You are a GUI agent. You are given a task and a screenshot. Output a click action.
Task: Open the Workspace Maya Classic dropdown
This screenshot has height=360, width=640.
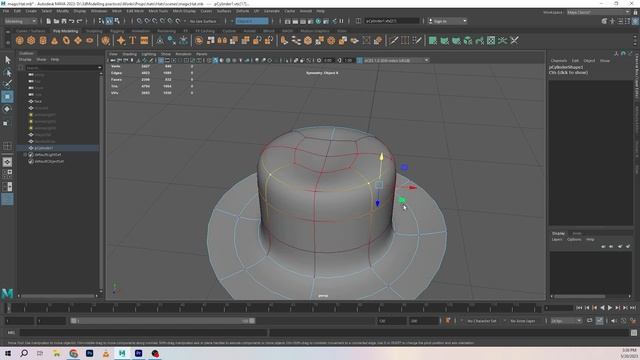(598, 12)
